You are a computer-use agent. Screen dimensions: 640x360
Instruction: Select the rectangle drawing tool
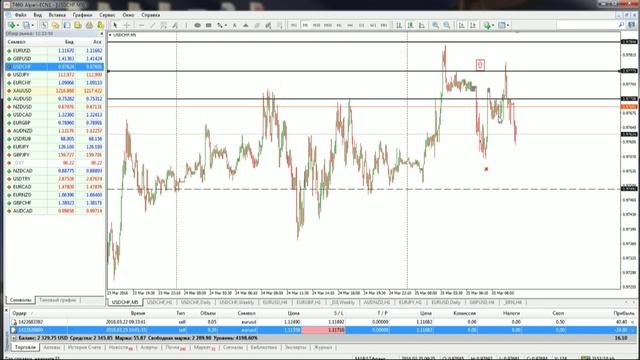tap(209, 25)
